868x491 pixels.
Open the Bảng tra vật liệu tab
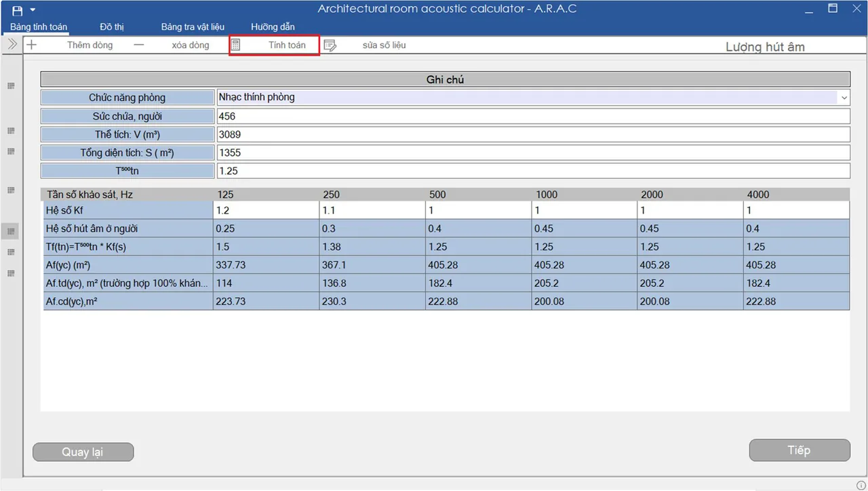193,27
